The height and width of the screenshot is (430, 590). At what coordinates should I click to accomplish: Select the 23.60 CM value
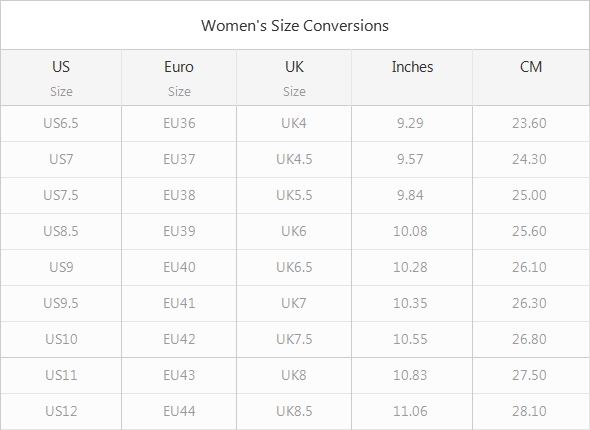(529, 123)
